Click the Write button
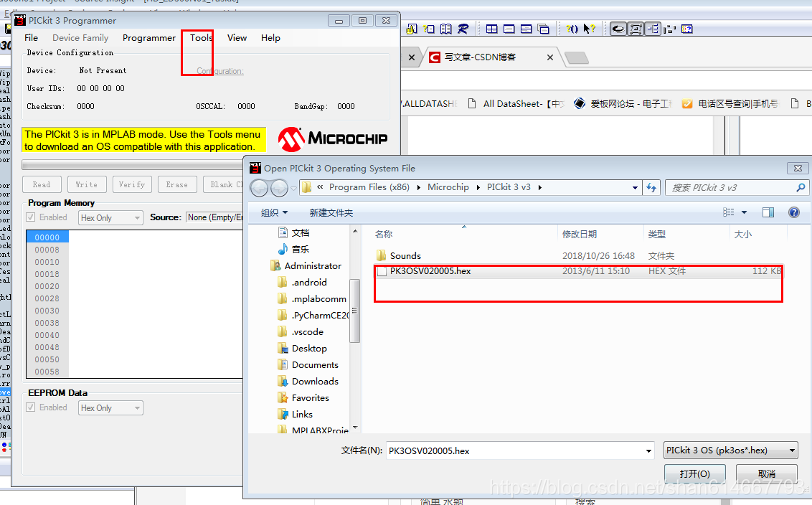 point(87,184)
